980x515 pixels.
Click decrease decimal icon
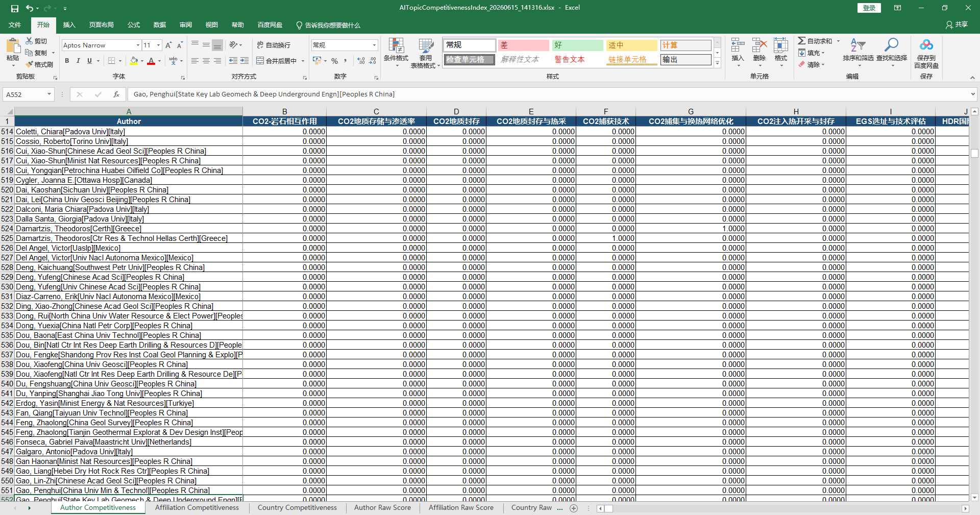(x=373, y=61)
